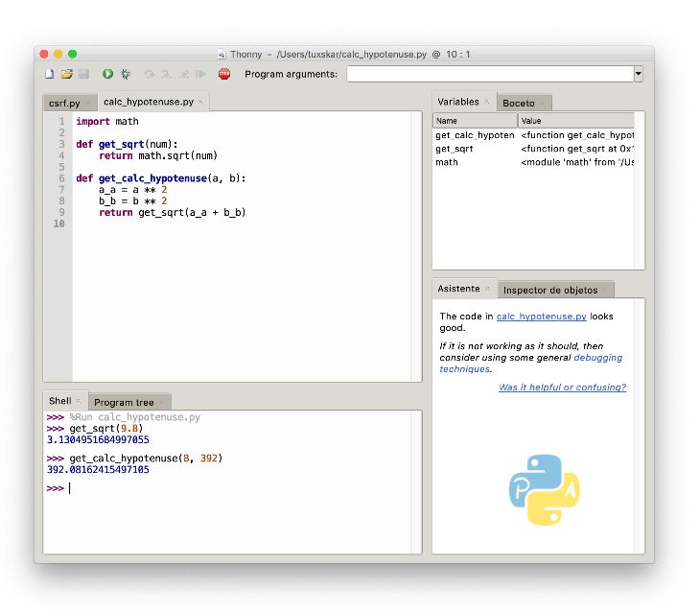This screenshot has height=611, width=700.
Task: Create a new file with toolbar icon
Action: click(x=50, y=74)
